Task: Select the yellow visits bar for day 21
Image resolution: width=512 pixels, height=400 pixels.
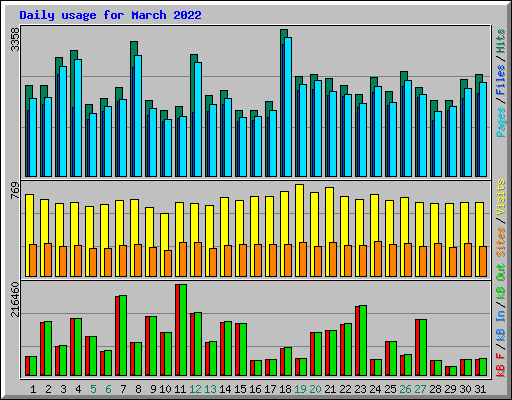Action: pos(329,215)
